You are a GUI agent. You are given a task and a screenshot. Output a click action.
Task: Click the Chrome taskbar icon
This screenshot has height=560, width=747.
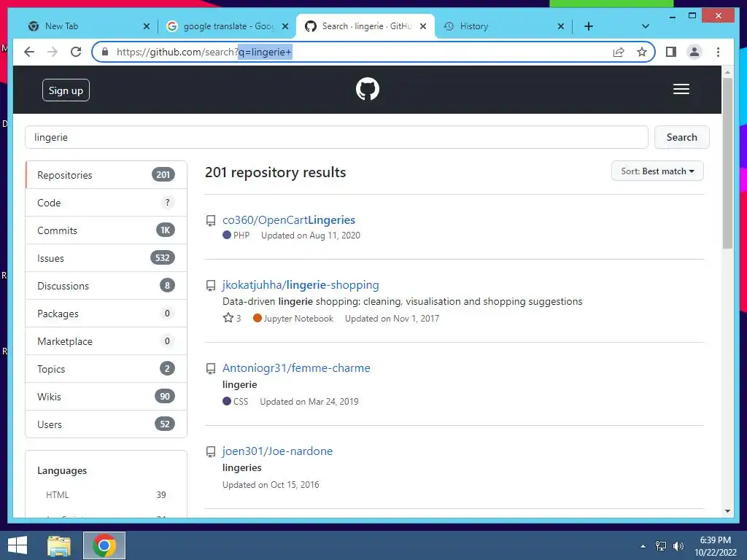pyautogui.click(x=104, y=545)
